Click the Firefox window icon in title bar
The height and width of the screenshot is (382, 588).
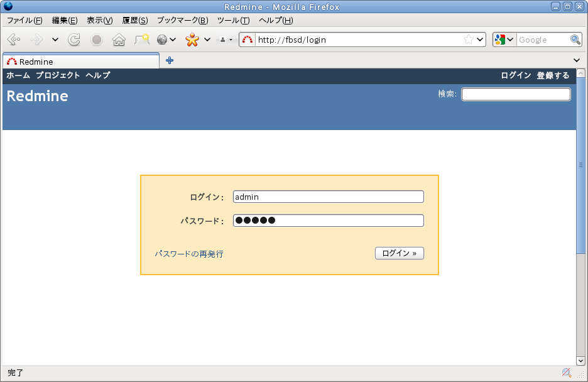tap(8, 6)
